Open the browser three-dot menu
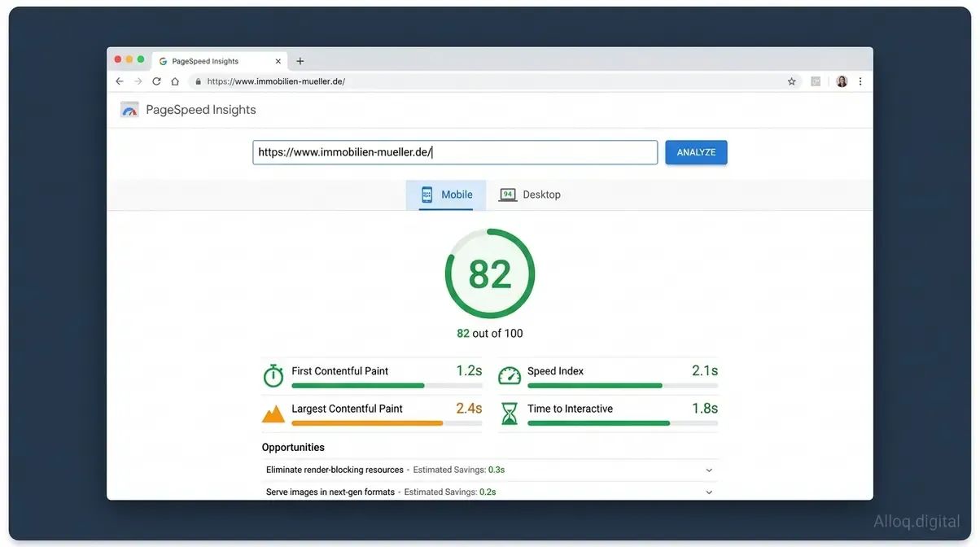The image size is (980, 547). [860, 81]
